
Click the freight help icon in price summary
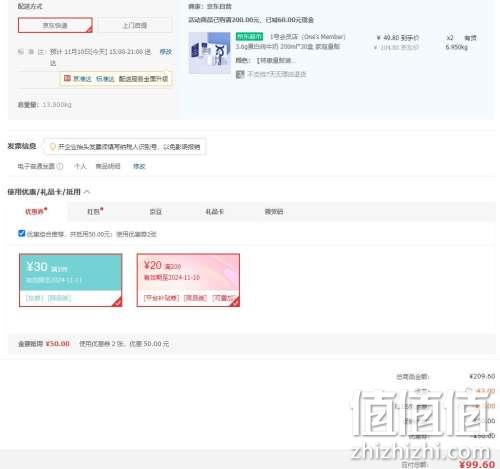click(x=469, y=390)
